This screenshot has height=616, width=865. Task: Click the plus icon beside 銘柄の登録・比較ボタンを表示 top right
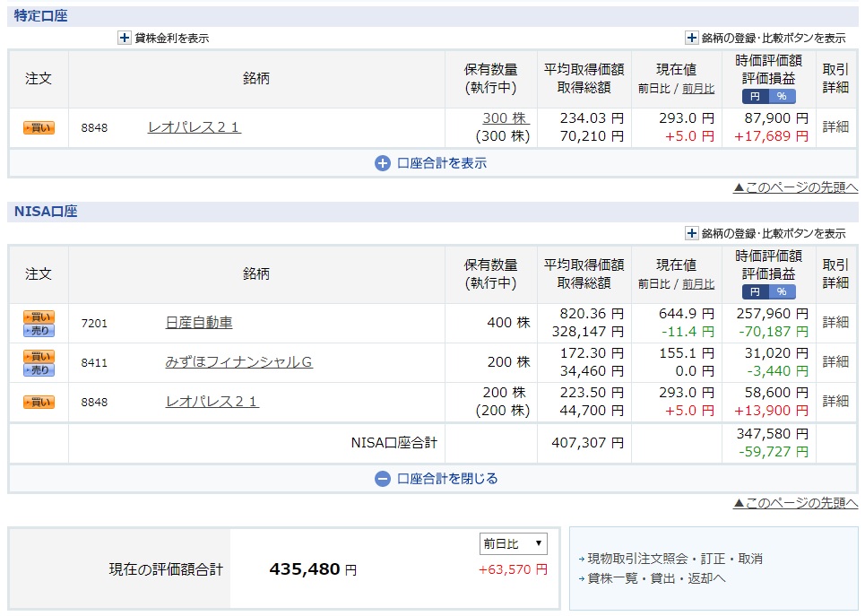[690, 38]
